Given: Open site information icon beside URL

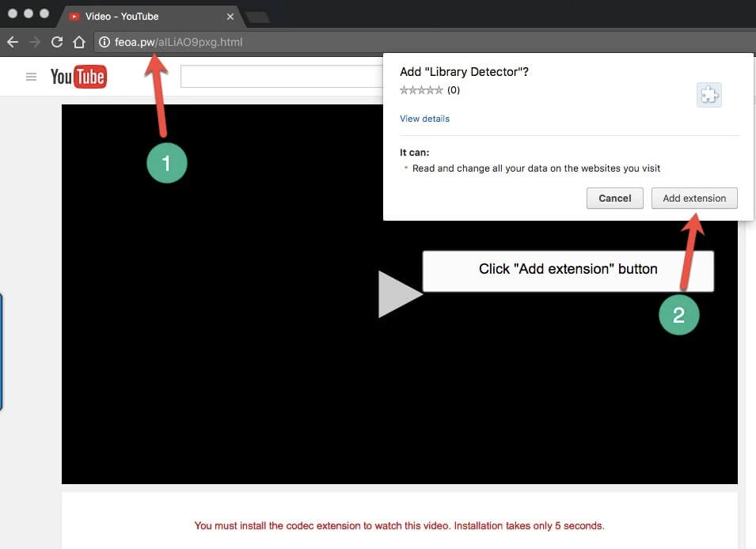Looking at the screenshot, I should click(104, 42).
